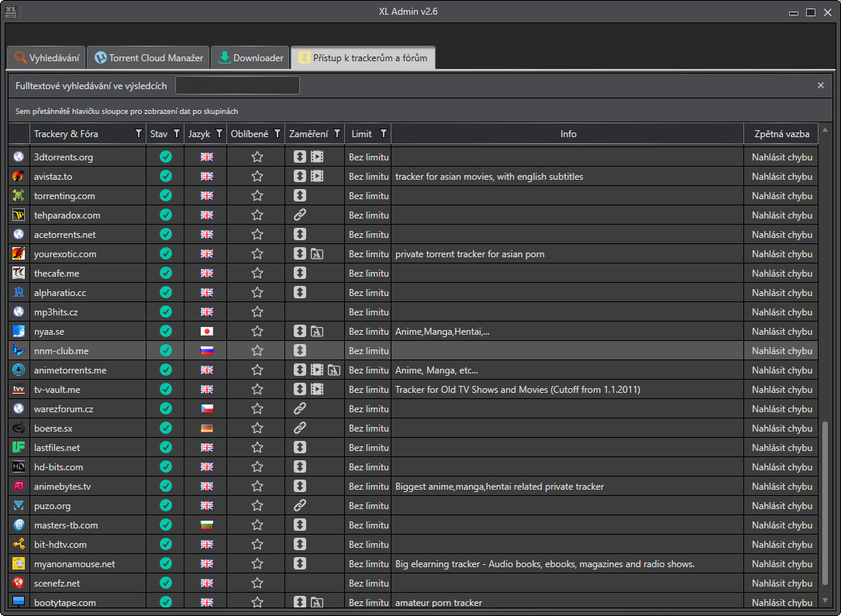
Task: Click the fulltext search input field
Action: tap(237, 86)
